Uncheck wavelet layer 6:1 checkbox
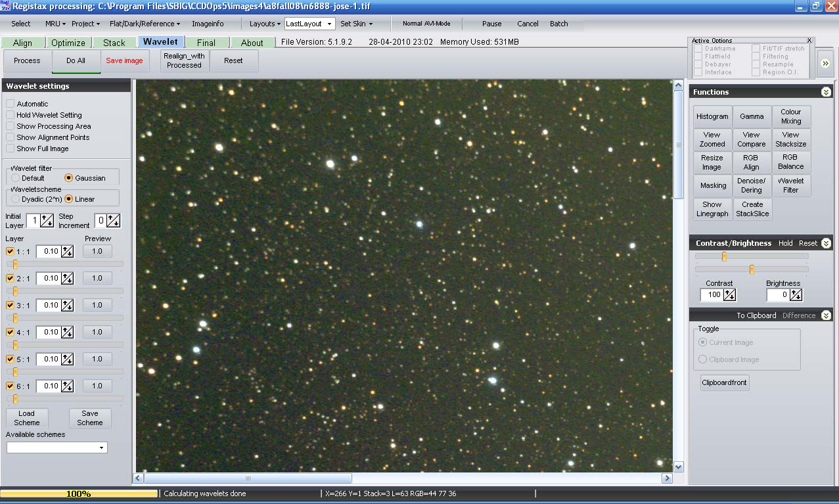 click(x=10, y=386)
